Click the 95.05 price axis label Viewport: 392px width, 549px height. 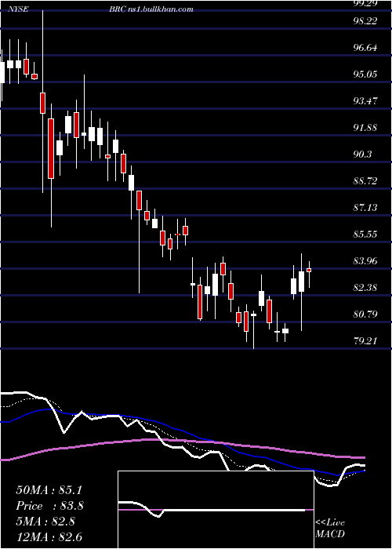364,75
